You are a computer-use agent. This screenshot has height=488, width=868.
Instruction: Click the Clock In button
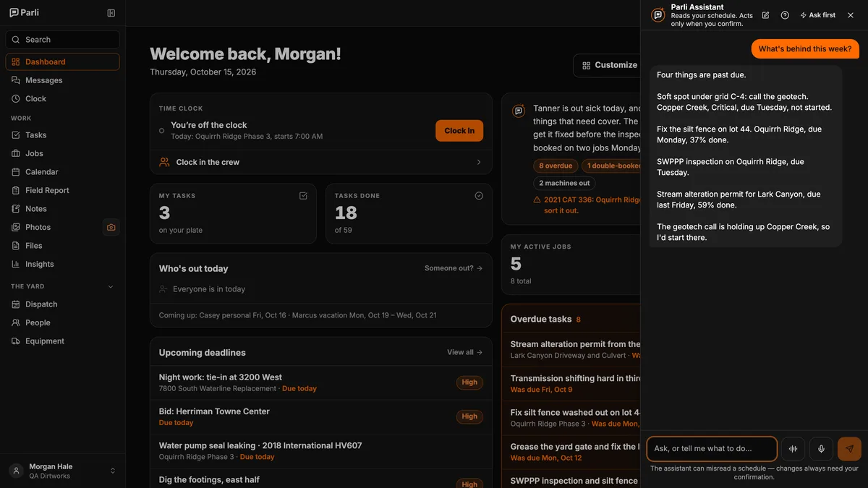pyautogui.click(x=459, y=131)
